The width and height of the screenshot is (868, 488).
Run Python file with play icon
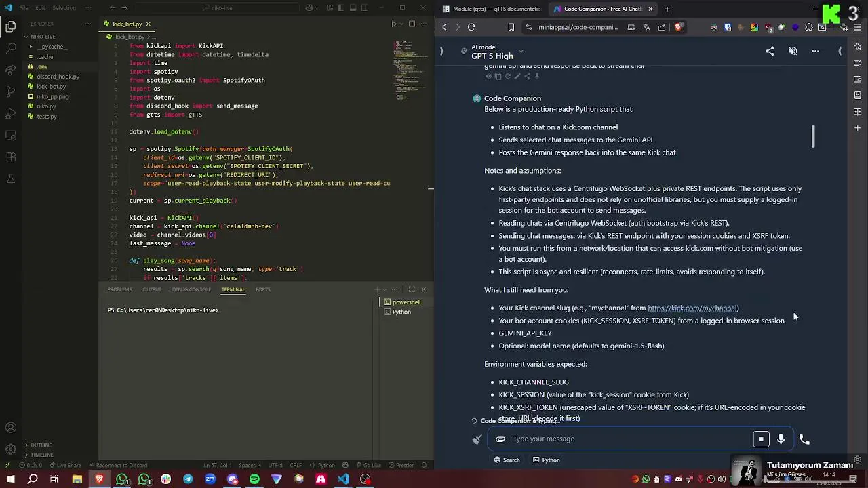(x=394, y=24)
